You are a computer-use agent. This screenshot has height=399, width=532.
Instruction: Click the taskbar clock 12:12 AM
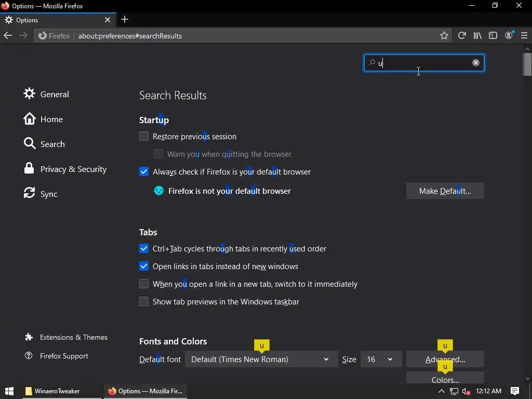[488, 391]
